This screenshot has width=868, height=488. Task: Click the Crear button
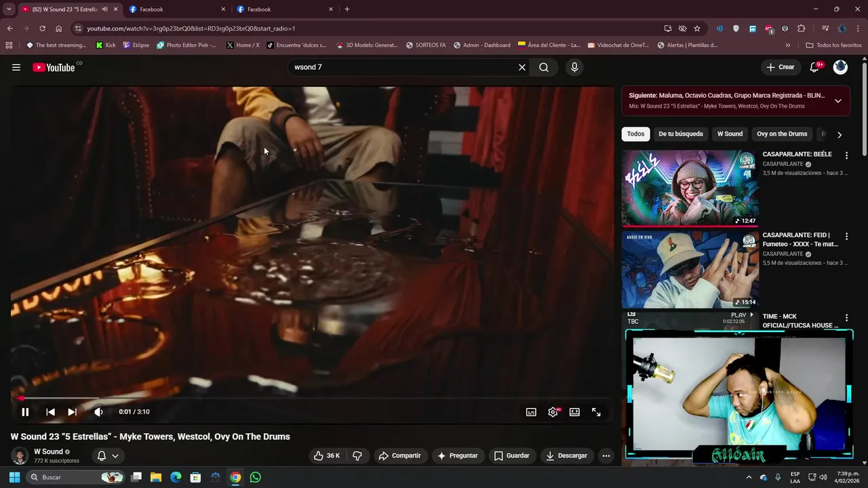pos(781,67)
